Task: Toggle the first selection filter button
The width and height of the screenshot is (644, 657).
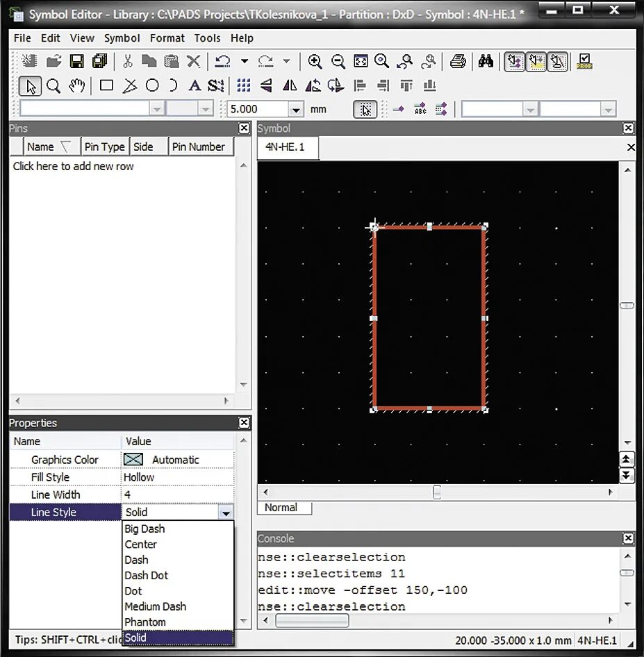Action: tap(515, 62)
